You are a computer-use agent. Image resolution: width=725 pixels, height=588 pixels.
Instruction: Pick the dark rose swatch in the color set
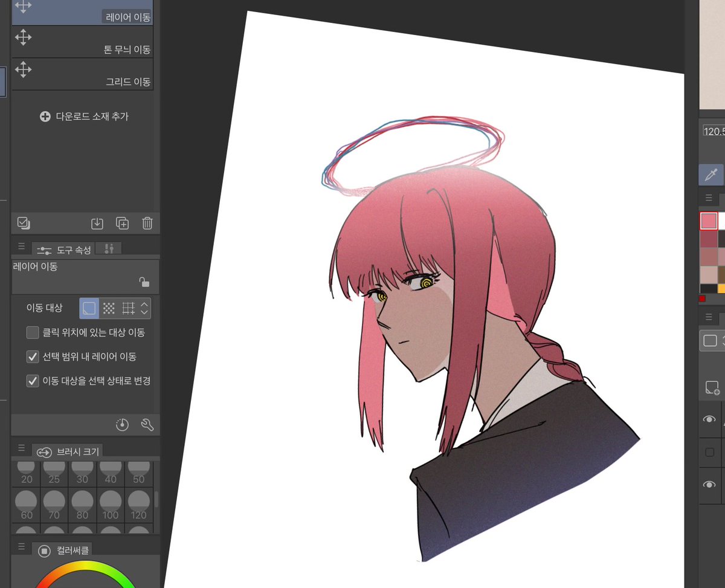coord(709,239)
